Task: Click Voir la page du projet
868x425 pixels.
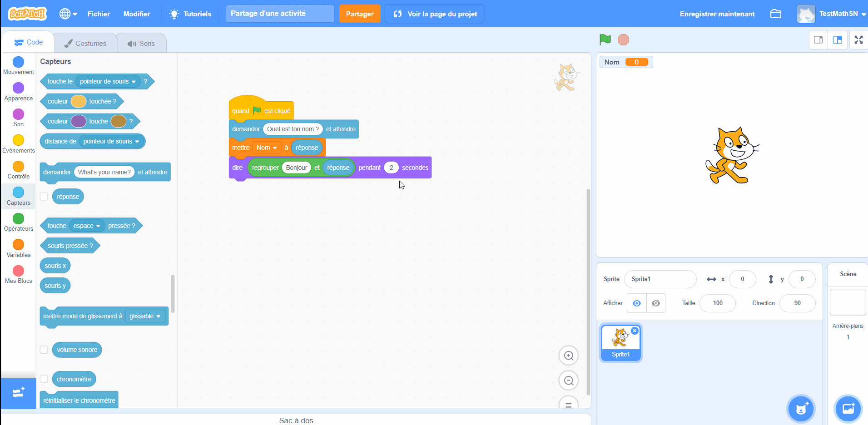Action: coord(434,14)
